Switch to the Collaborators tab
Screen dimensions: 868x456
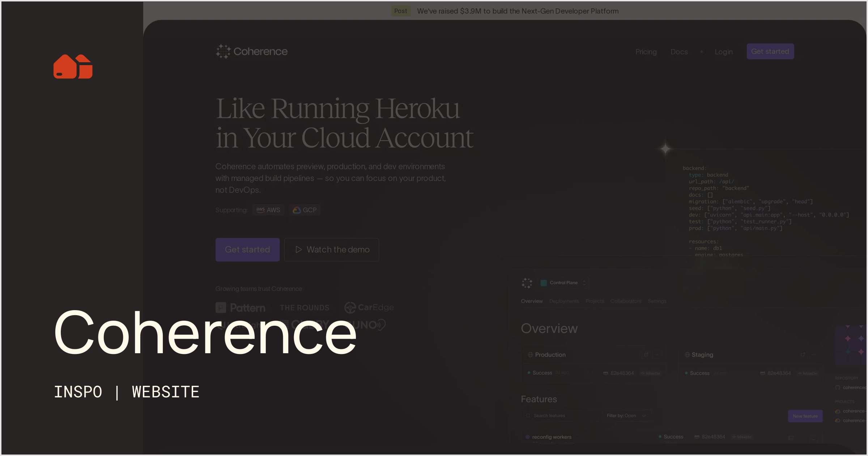(626, 301)
